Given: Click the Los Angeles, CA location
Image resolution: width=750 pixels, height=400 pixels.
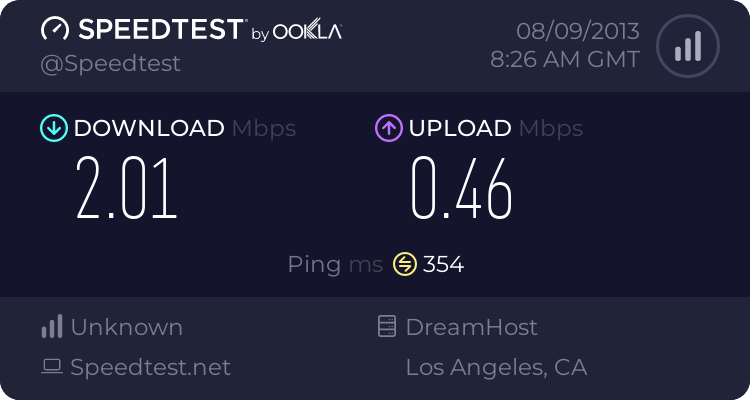Looking at the screenshot, I should click(496, 367).
